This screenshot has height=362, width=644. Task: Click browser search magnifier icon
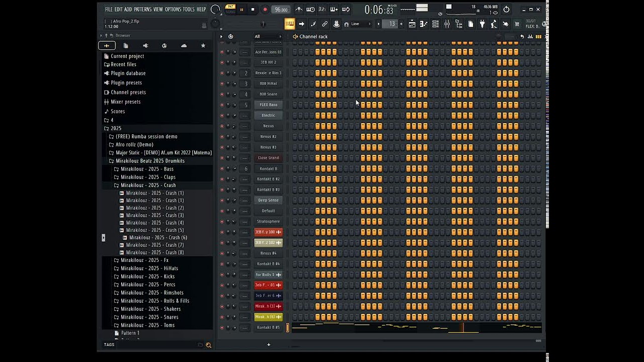pos(208,345)
